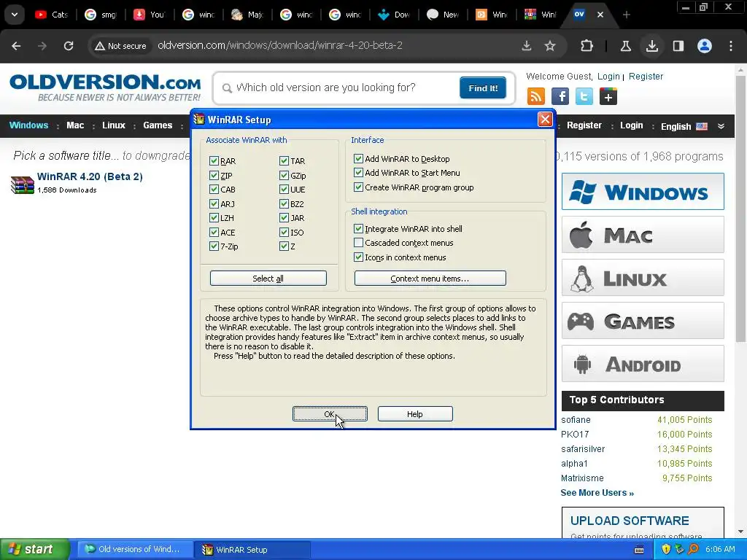Click OK in WinRAR Setup
The image size is (747, 560).
pos(330,414)
